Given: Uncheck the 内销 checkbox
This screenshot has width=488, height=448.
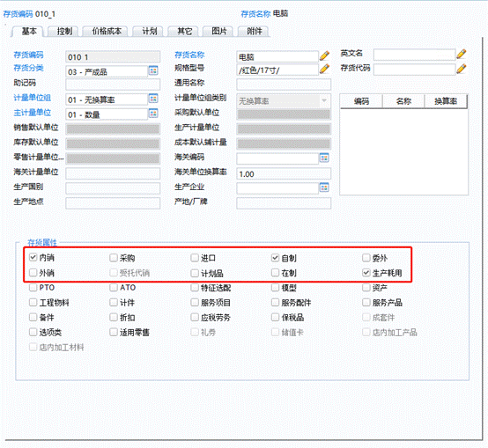Looking at the screenshot, I should [33, 257].
